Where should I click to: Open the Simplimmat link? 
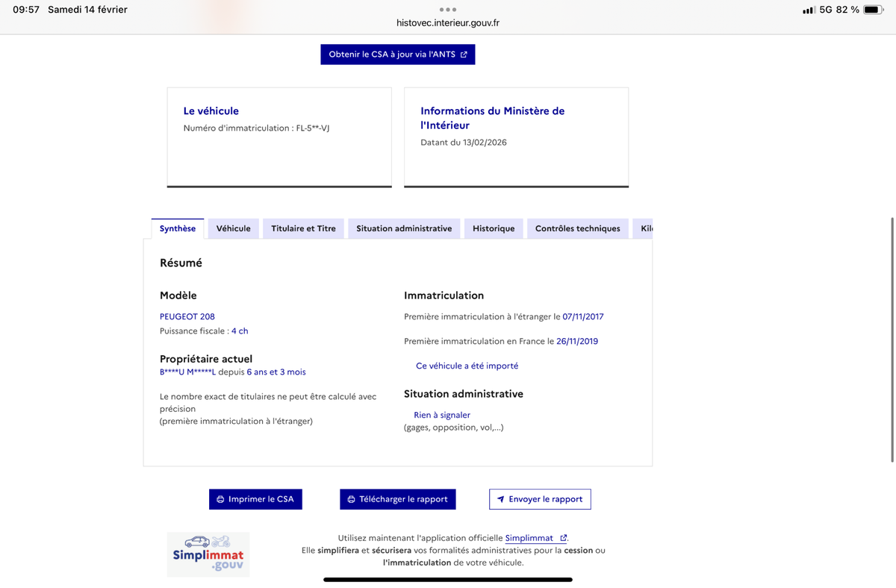pyautogui.click(x=535, y=538)
